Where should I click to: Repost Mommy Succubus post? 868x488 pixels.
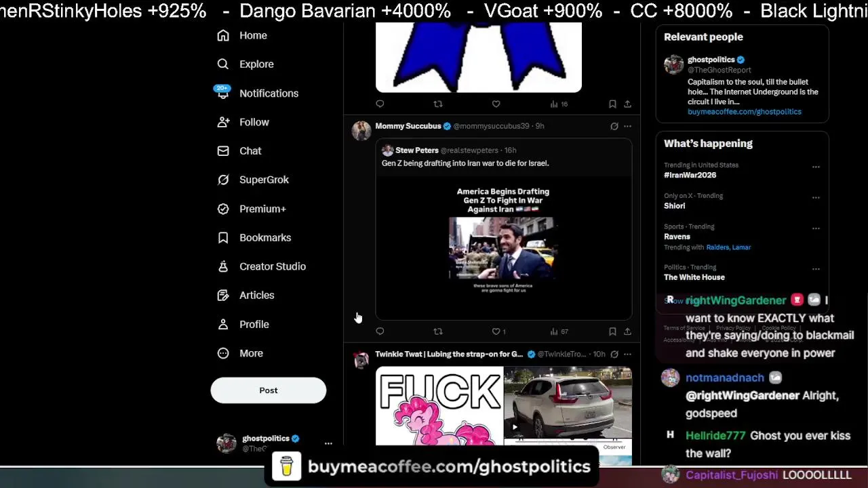click(438, 331)
